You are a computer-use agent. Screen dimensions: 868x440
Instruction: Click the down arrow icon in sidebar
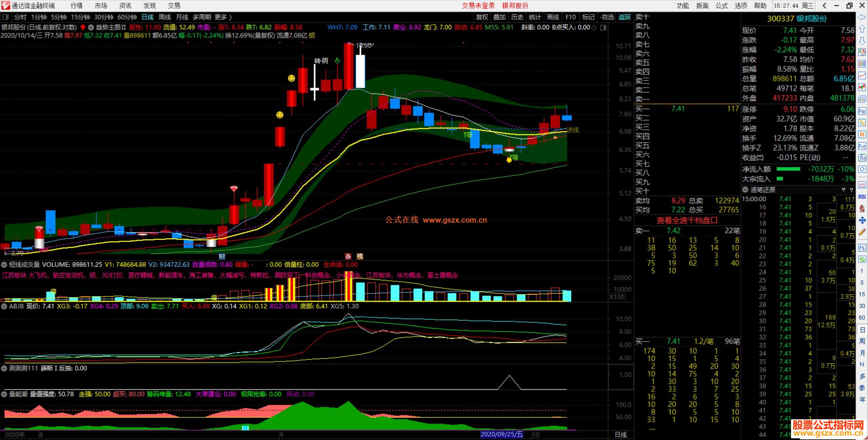tap(862, 41)
